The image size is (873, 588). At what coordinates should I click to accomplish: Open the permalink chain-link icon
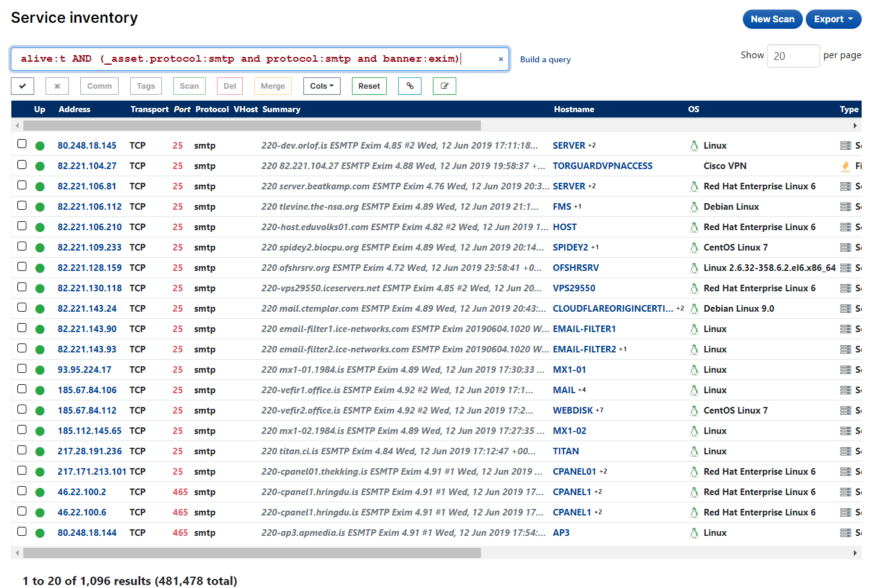click(x=410, y=86)
